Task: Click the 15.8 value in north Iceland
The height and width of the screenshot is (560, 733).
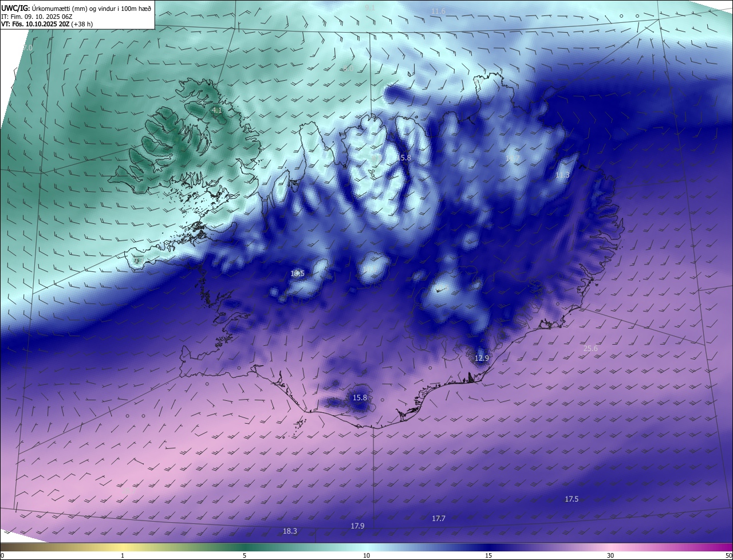Action: tap(404, 157)
